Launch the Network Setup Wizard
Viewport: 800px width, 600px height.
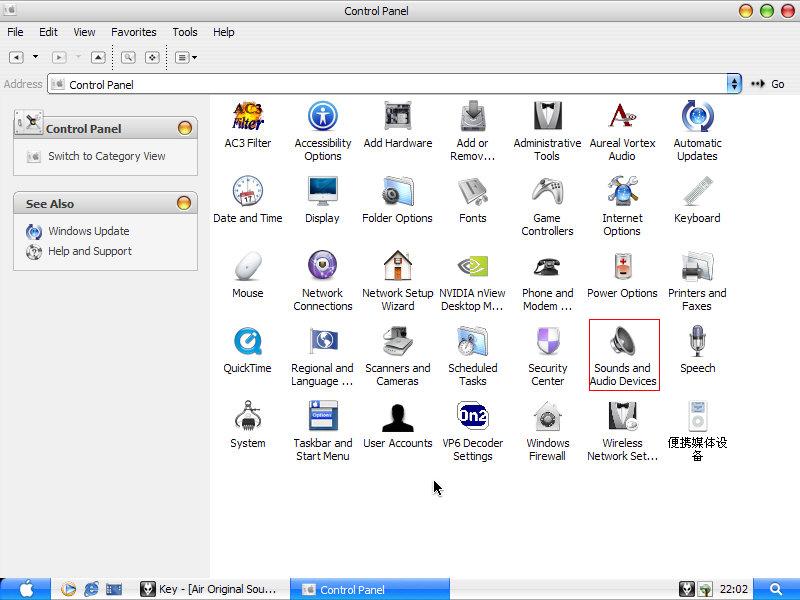397,282
